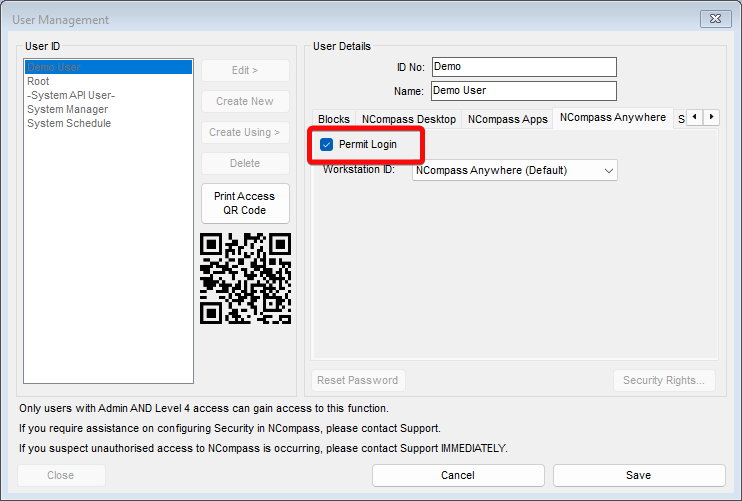The width and height of the screenshot is (742, 501).
Task: Open the Workstation ID dropdown
Action: point(514,170)
